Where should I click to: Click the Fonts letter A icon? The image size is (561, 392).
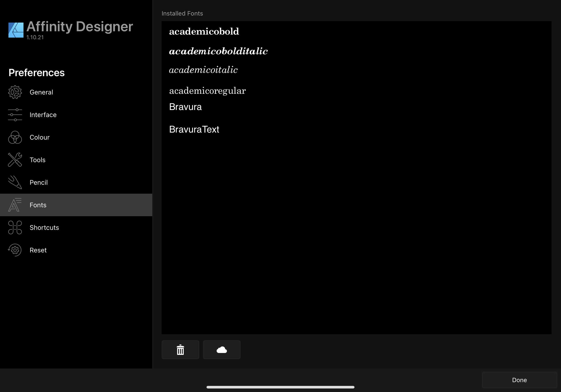(x=15, y=205)
